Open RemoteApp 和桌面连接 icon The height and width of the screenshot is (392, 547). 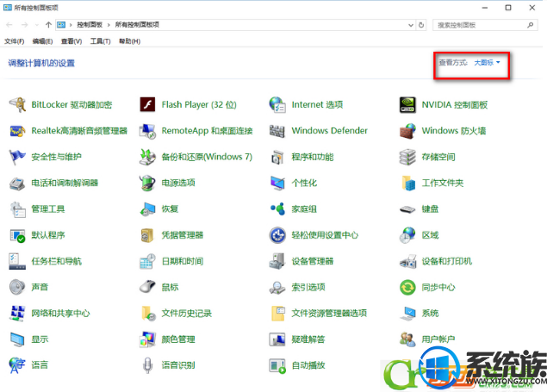(147, 131)
